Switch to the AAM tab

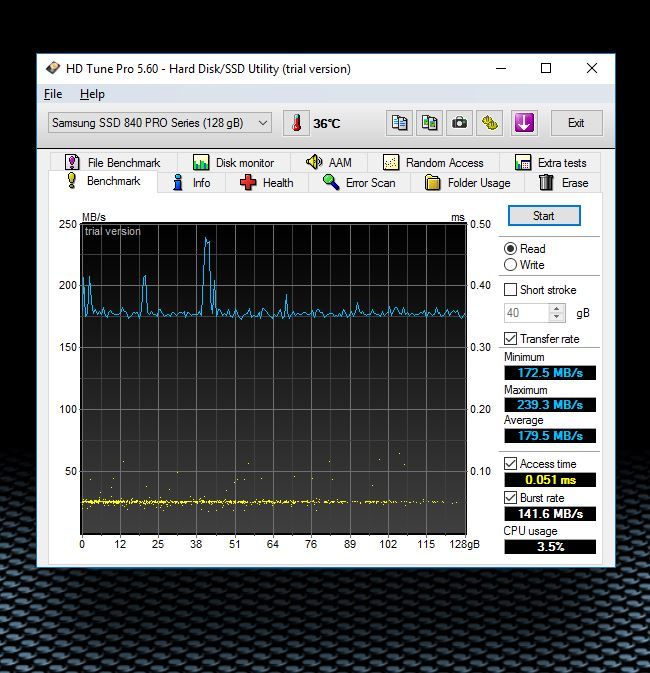pos(329,163)
